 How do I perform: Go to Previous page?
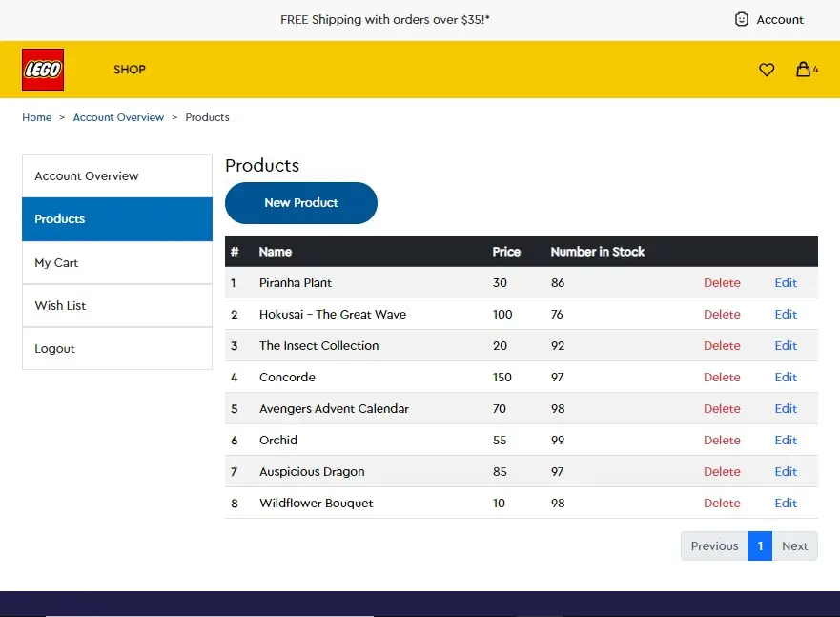[x=714, y=546]
